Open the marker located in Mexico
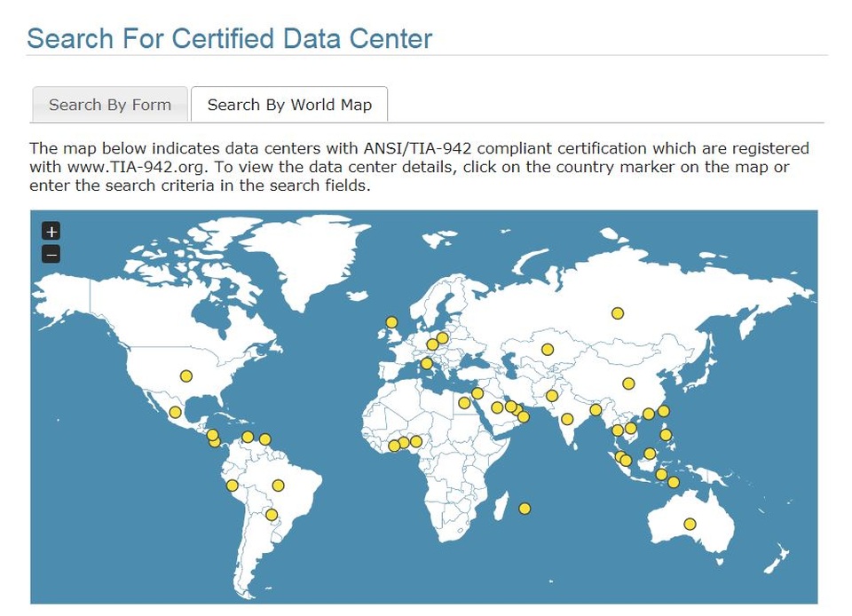The image size is (852, 616). tap(176, 413)
